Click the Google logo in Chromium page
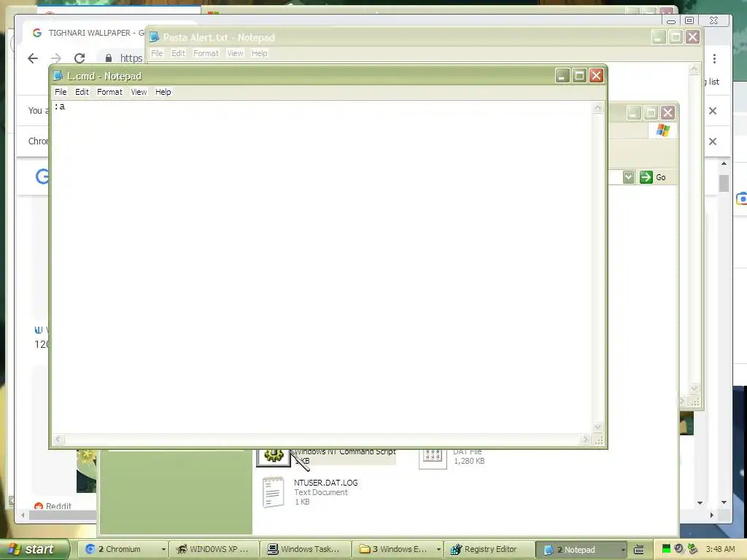Image resolution: width=747 pixels, height=560 pixels. coord(42,176)
